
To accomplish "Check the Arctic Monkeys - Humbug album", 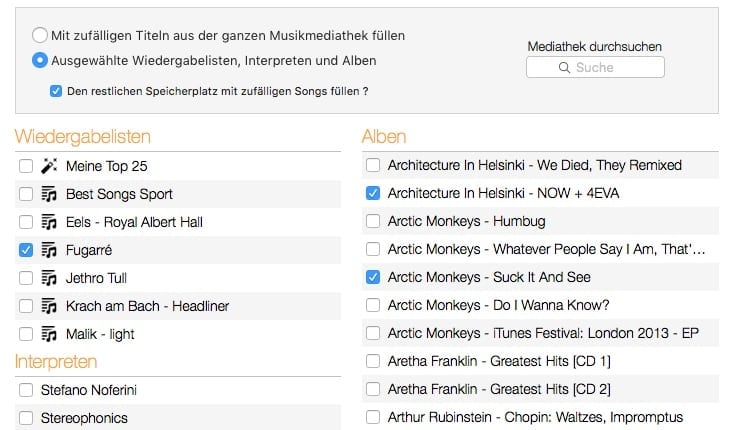I will pos(373,221).
